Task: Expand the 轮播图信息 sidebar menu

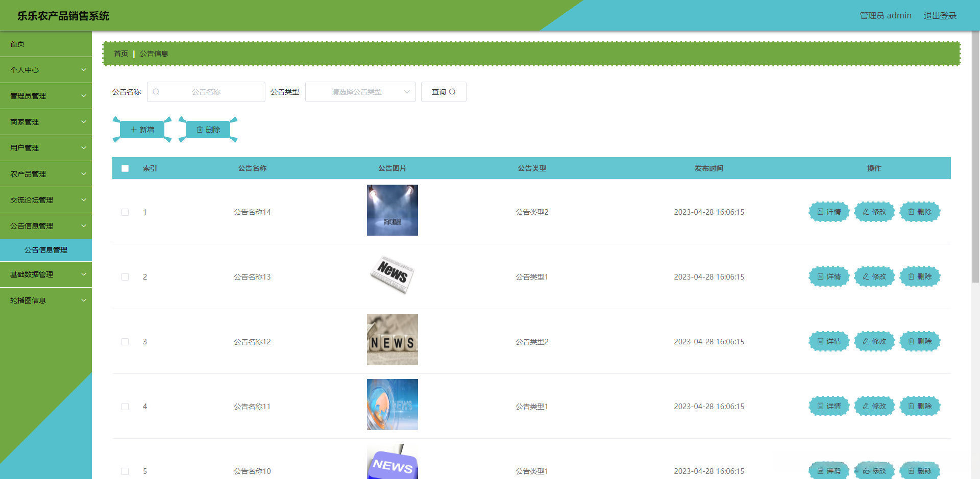Action: click(46, 300)
